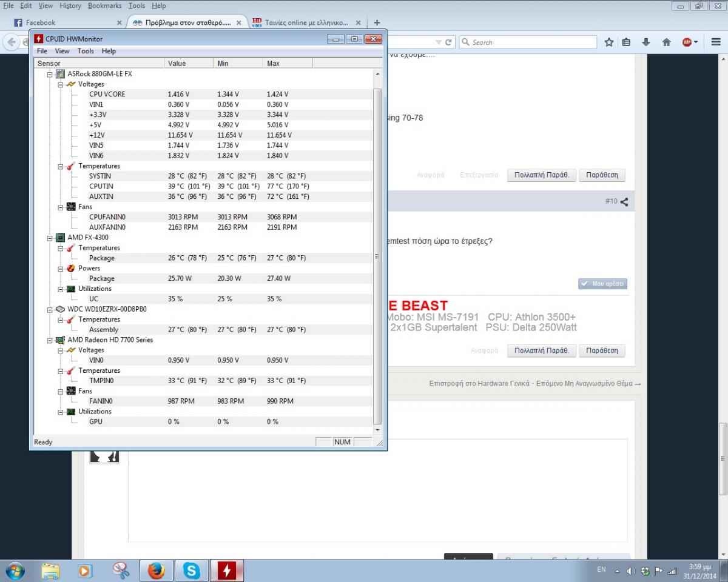The height and width of the screenshot is (582, 728).
Task: Click the Value column header in HWMonitor
Action: tap(189, 63)
